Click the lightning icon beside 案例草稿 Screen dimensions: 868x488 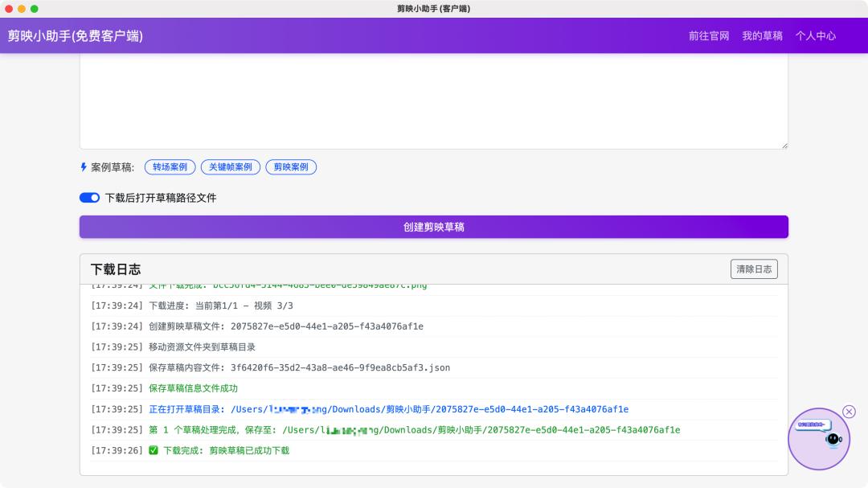(85, 167)
